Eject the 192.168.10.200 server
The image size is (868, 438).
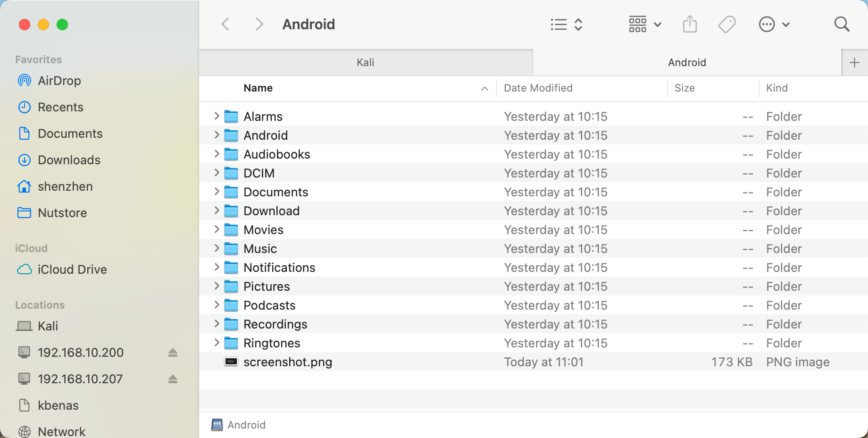point(173,353)
